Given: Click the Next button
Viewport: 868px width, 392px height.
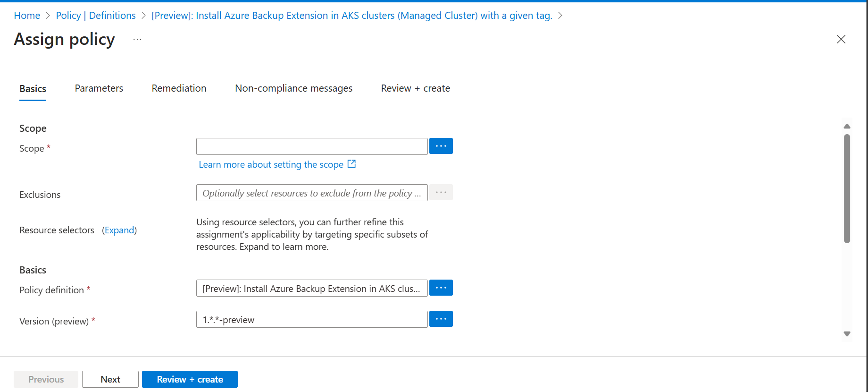Looking at the screenshot, I should (x=110, y=379).
